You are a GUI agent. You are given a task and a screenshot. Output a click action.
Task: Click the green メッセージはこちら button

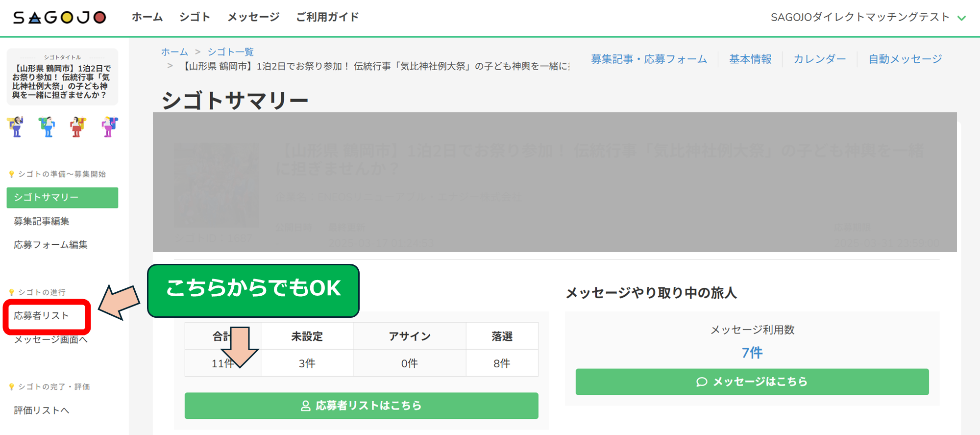(752, 382)
